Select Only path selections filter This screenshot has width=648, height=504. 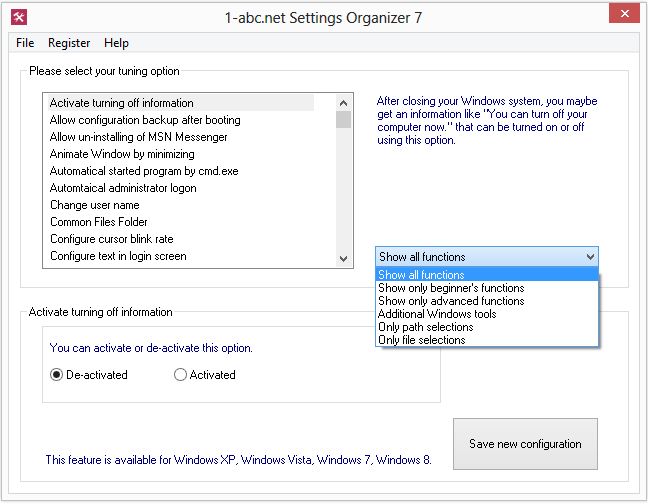point(427,327)
